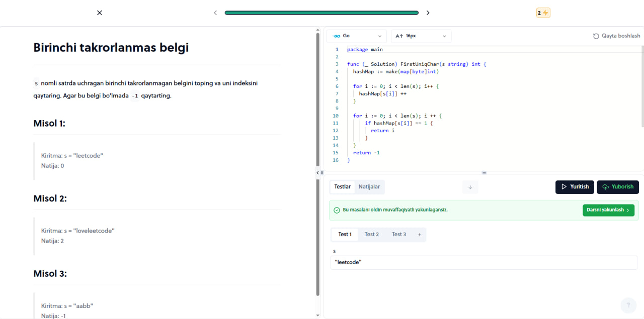Click the "return i" code line
The image size is (644, 319).
(x=383, y=131)
